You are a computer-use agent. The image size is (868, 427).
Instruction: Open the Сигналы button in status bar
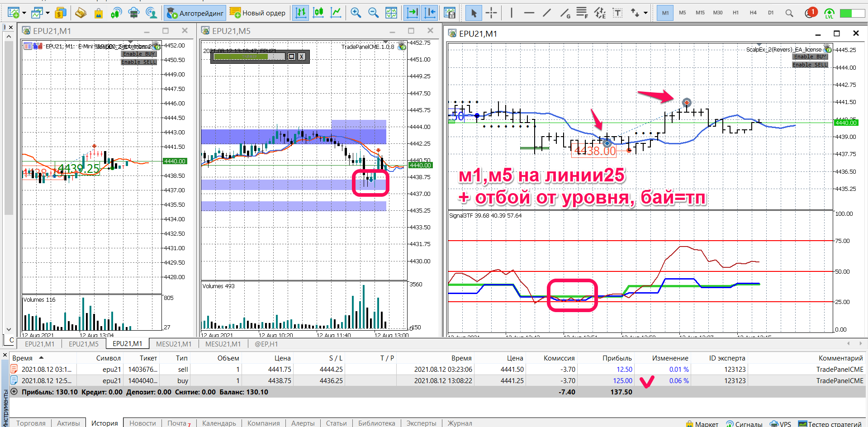pos(744,424)
